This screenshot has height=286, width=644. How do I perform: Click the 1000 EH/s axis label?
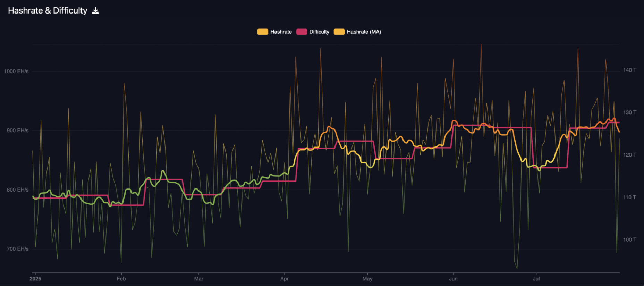click(16, 71)
